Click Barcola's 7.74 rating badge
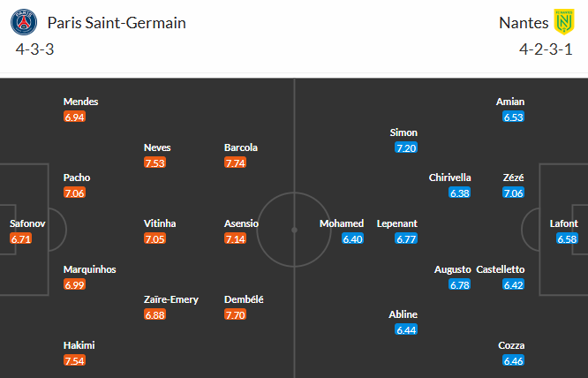Screen dimensions: 588x378 236,163
